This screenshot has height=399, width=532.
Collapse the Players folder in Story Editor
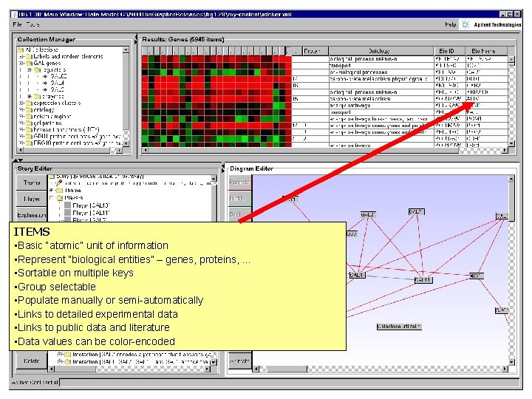[x=52, y=198]
